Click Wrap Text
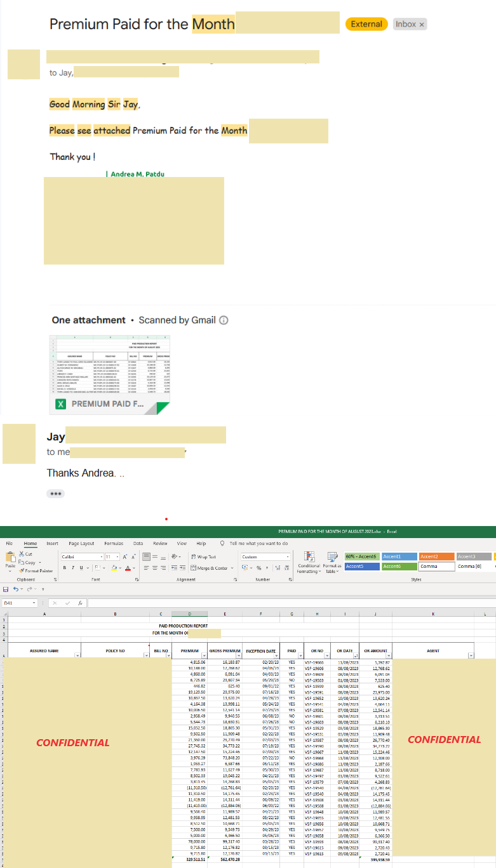Viewport: 496px width, 868px height. point(203,556)
